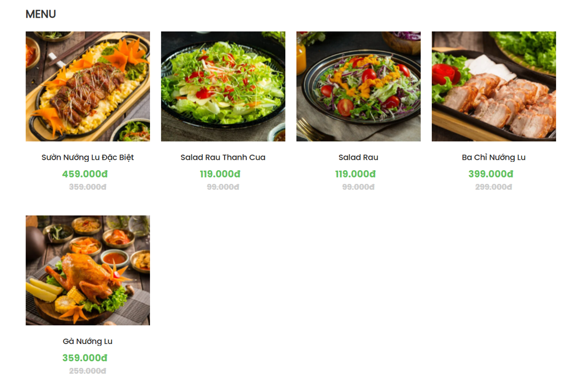View the Ba Chỉ Nướng Lu photo

tap(493, 86)
